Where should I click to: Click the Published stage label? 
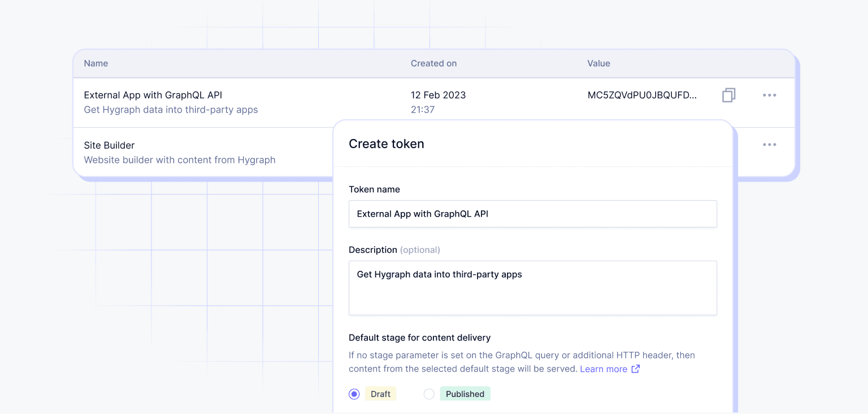point(465,394)
